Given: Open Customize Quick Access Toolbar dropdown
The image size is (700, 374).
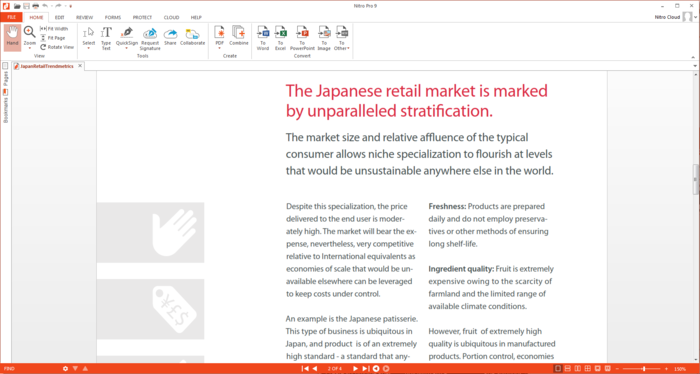Looking at the screenshot, I should (71, 6).
